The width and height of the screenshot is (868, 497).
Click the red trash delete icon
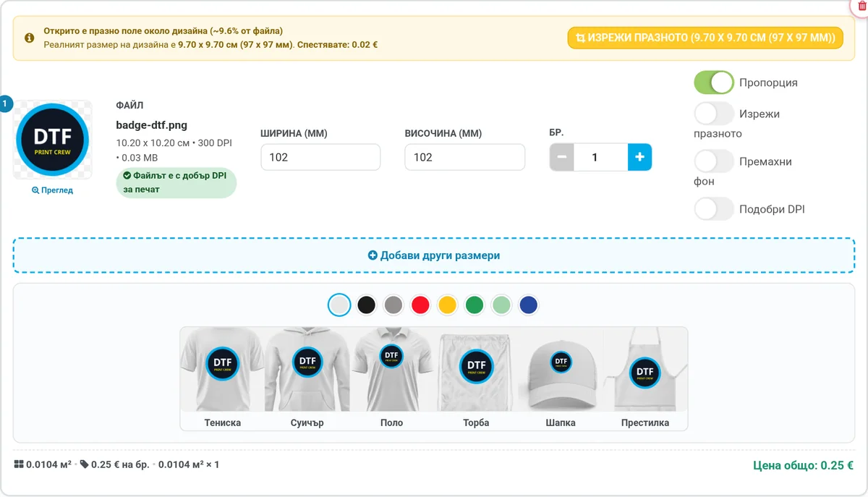(x=861, y=6)
